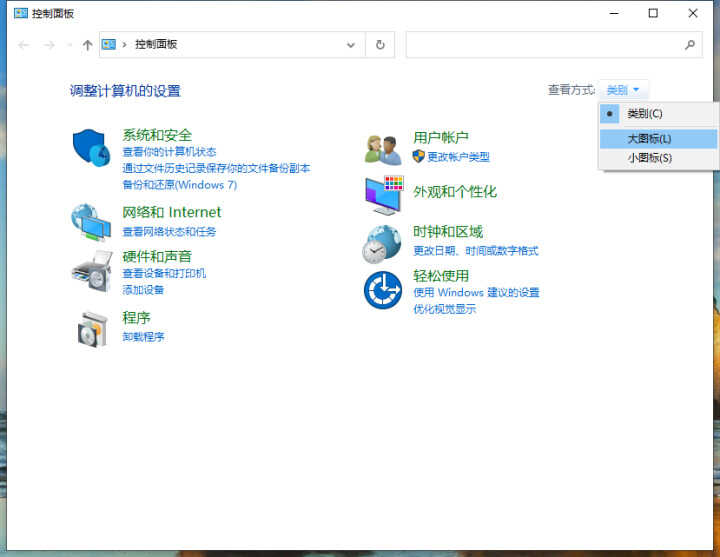The height and width of the screenshot is (557, 720).
Task: Click the refresh button beside address bar
Action: [380, 45]
